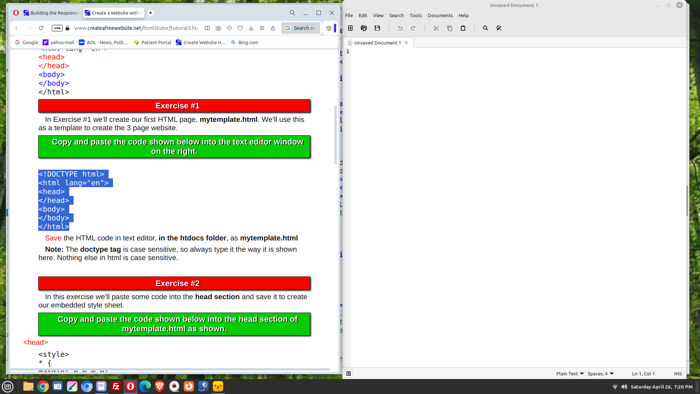Reload the page in Opera
This screenshot has height=394, width=700.
pyautogui.click(x=41, y=28)
